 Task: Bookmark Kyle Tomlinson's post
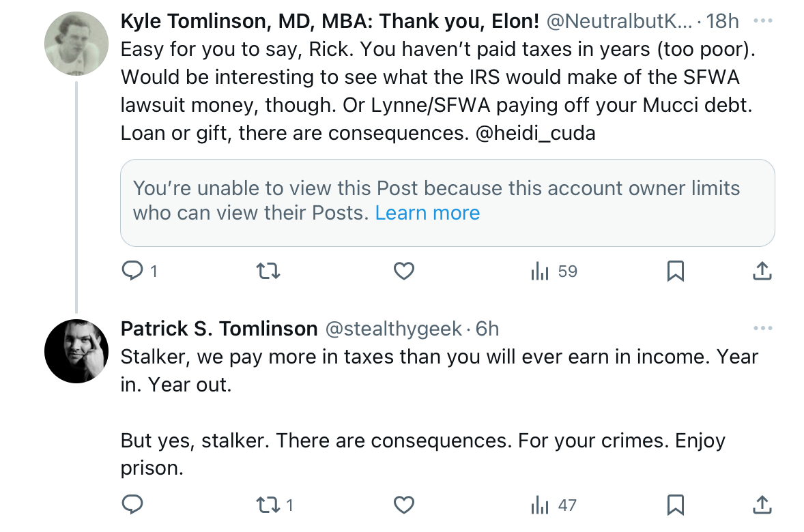click(675, 271)
